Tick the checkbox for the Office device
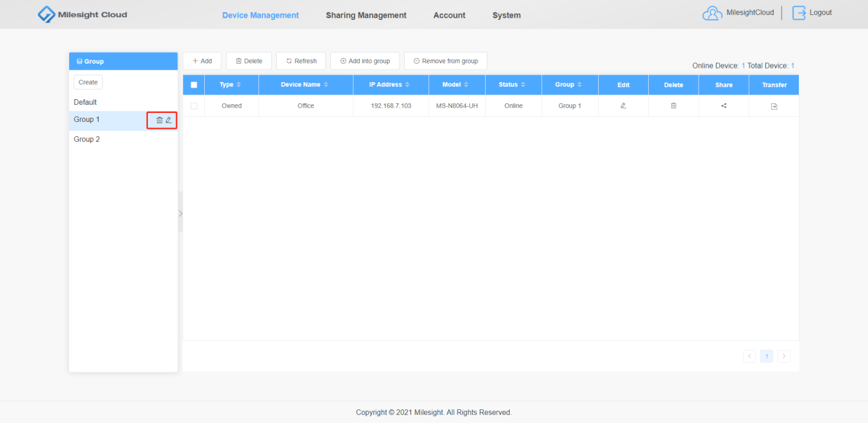 click(194, 106)
